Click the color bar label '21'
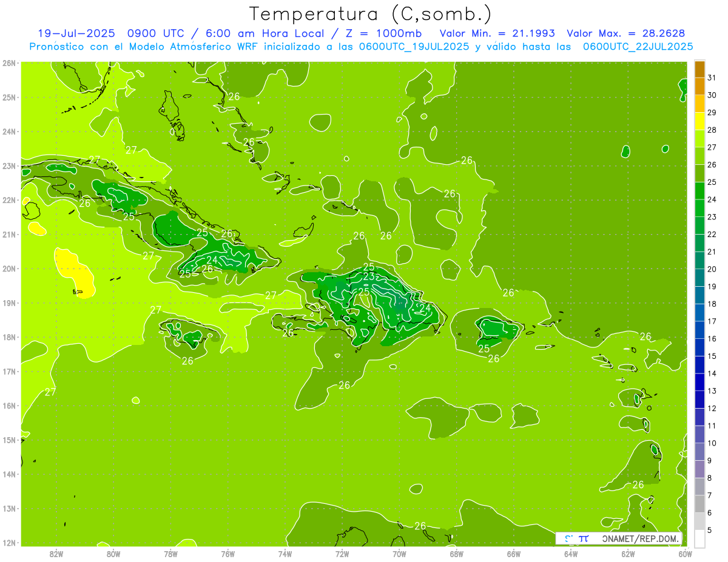 coord(712,252)
